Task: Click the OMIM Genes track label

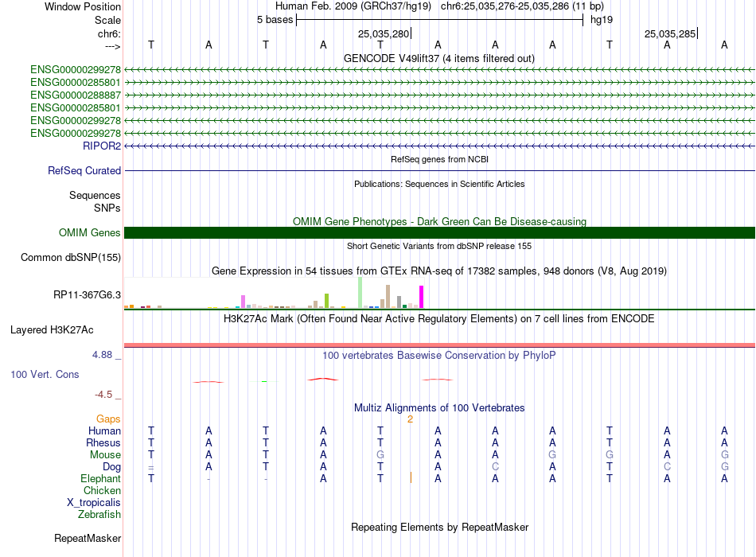Action: pyautogui.click(x=90, y=232)
